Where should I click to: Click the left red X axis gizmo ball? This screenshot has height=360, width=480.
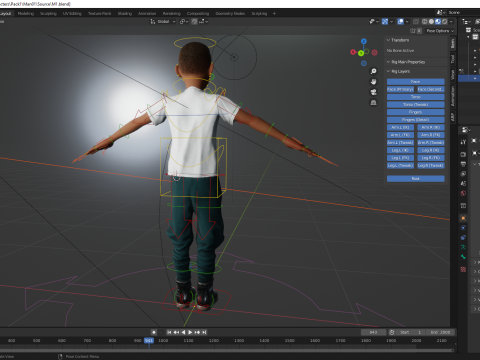click(x=353, y=52)
